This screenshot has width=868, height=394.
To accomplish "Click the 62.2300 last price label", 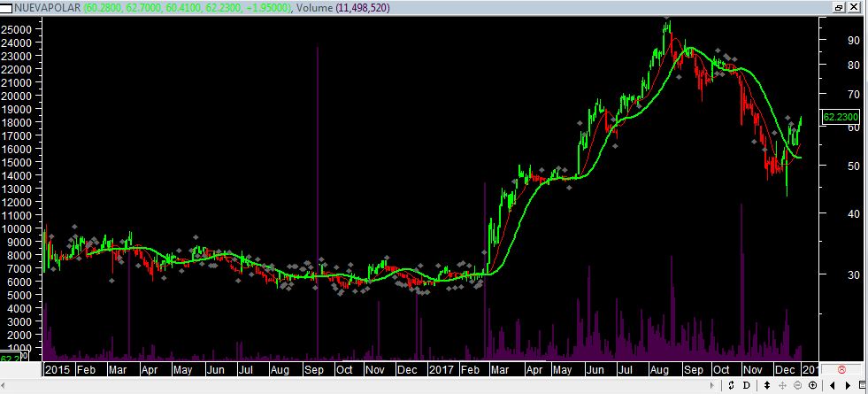I will pos(841,117).
